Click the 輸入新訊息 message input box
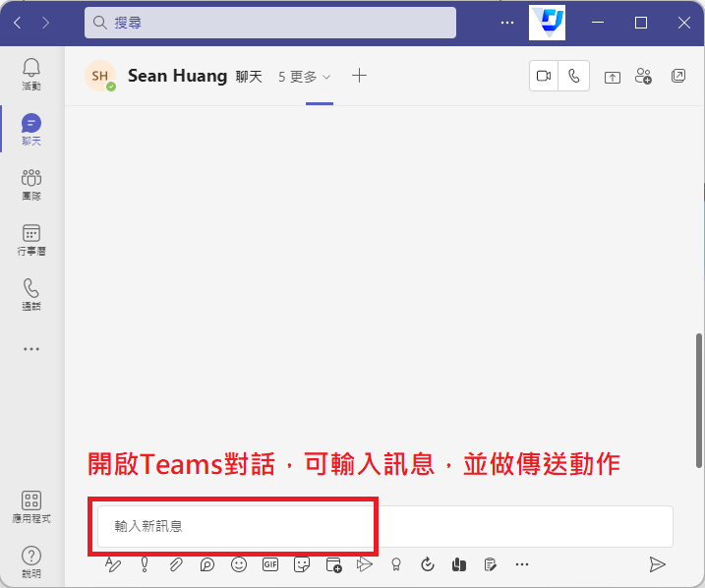This screenshot has height=588, width=705. pyautogui.click(x=383, y=526)
